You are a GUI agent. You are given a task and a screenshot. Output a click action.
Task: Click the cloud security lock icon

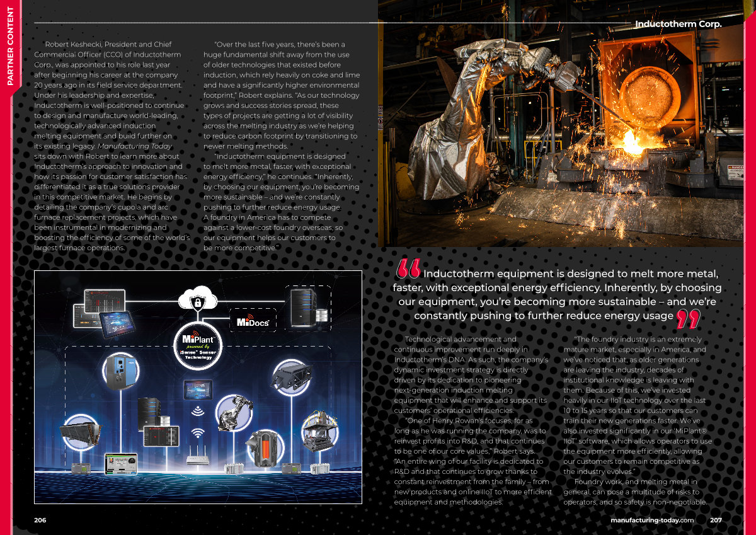coord(198,301)
